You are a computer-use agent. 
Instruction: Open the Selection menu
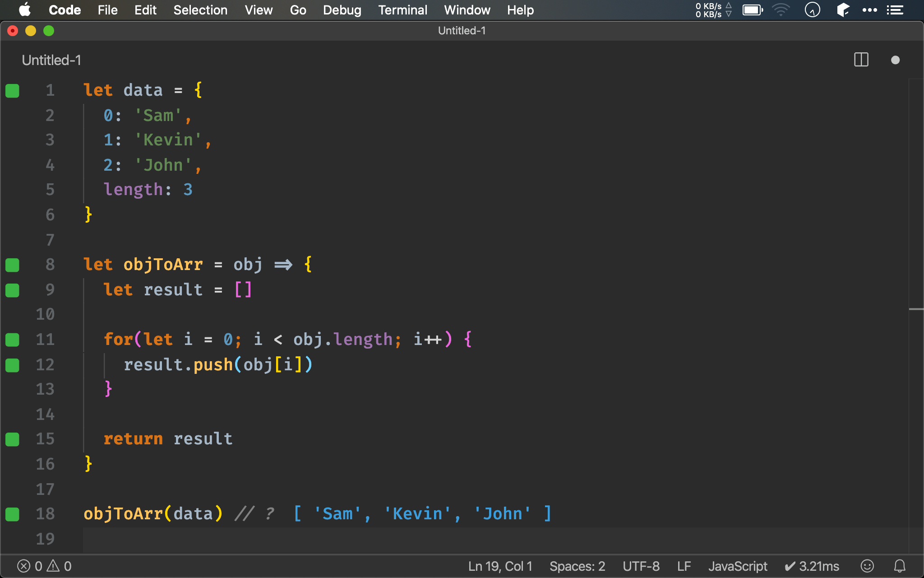[200, 10]
